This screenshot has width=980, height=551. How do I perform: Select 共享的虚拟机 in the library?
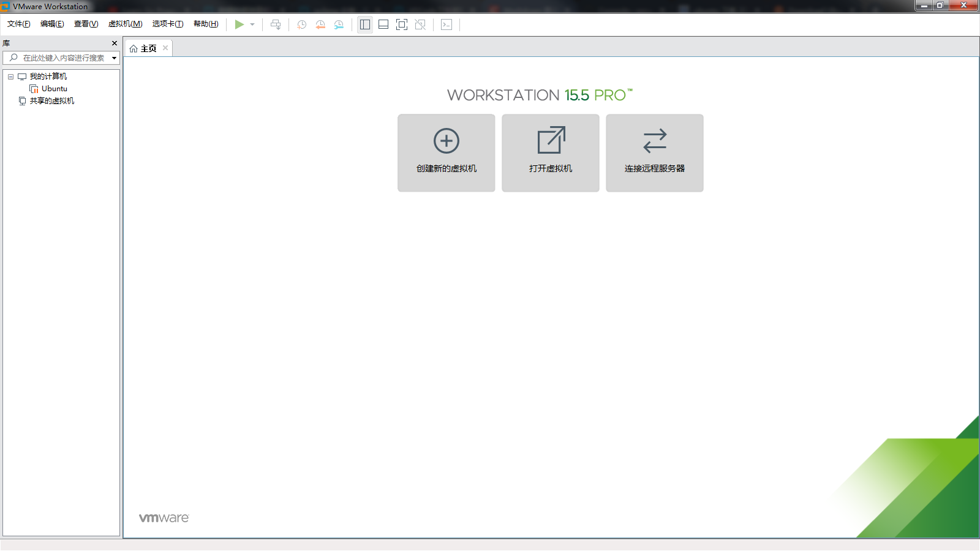point(52,101)
